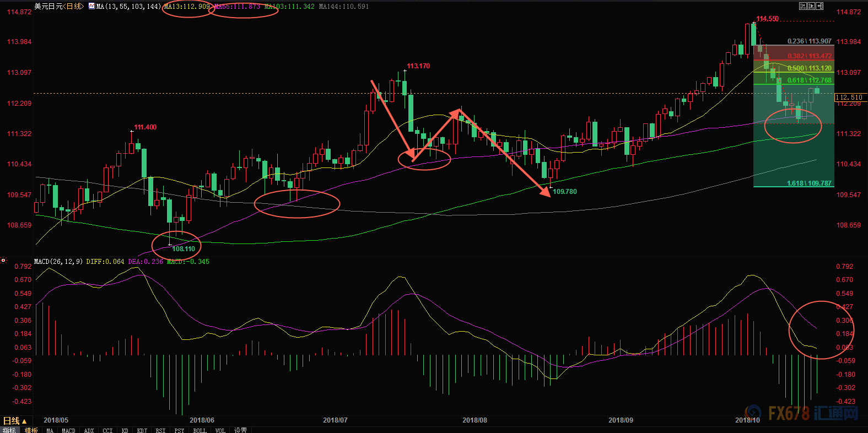Click the left MACD axis 0.792 label

(x=23, y=267)
